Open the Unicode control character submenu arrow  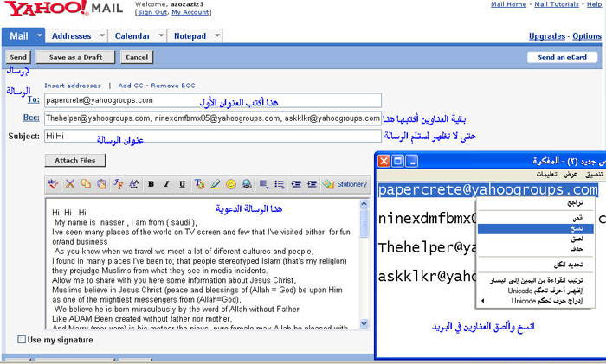[482, 301]
